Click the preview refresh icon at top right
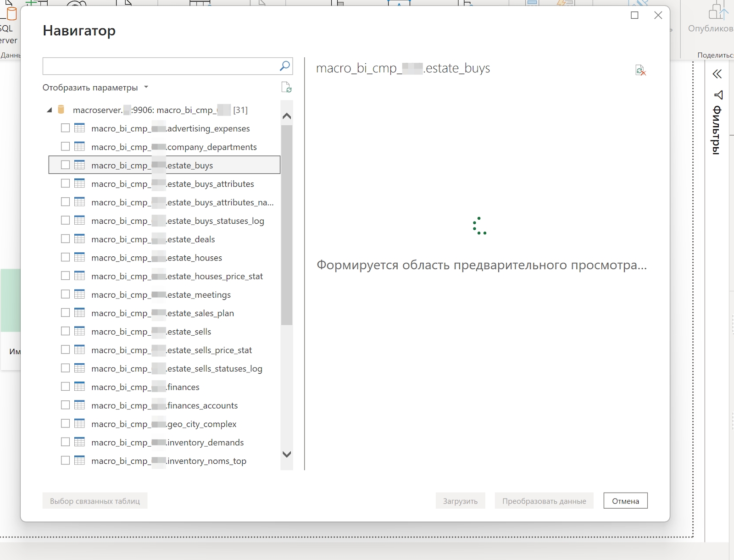 [640, 70]
